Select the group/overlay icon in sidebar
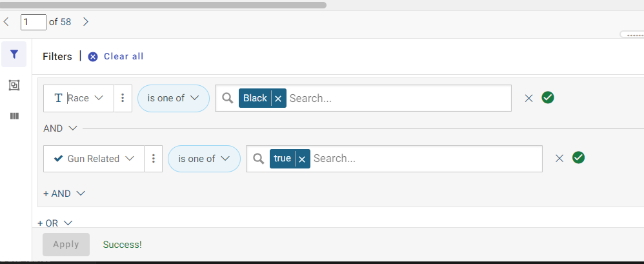644x264 pixels. point(14,85)
